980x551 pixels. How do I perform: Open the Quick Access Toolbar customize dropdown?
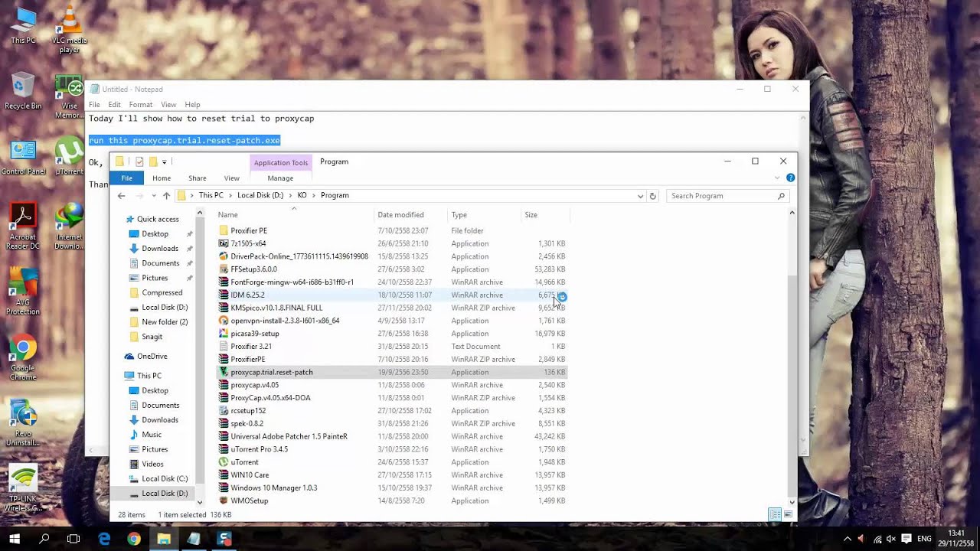click(x=165, y=162)
